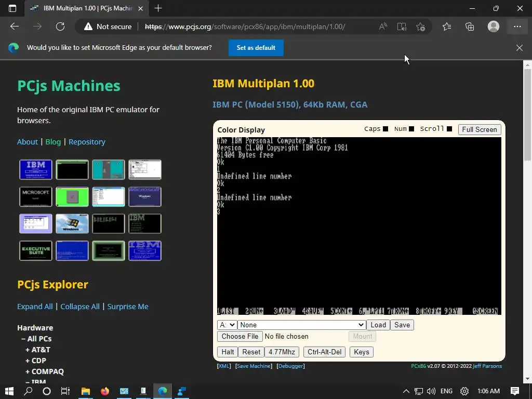Open the Windows Start menu
532x399 pixels.
(9, 391)
